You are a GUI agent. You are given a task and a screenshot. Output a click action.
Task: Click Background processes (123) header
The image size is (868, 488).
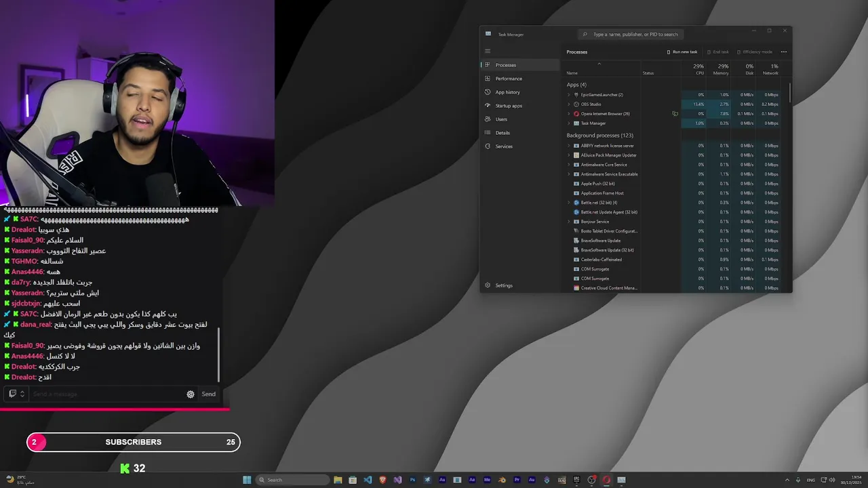[x=599, y=136]
